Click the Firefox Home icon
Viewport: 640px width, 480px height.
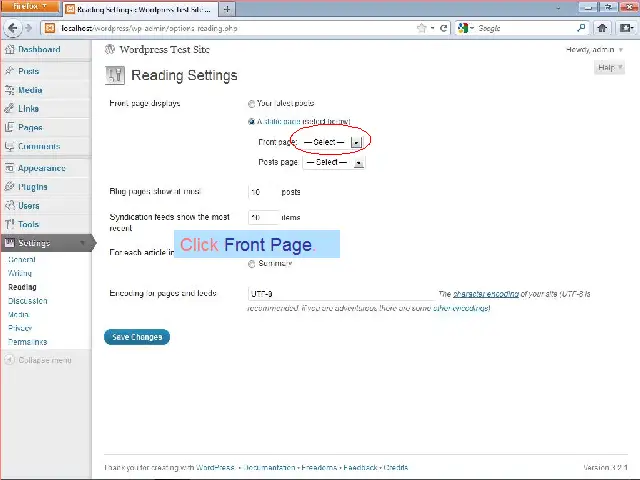[x=602, y=28]
